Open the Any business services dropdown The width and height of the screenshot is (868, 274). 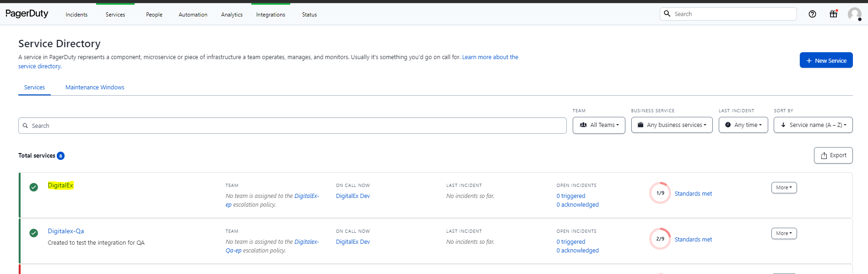(672, 125)
